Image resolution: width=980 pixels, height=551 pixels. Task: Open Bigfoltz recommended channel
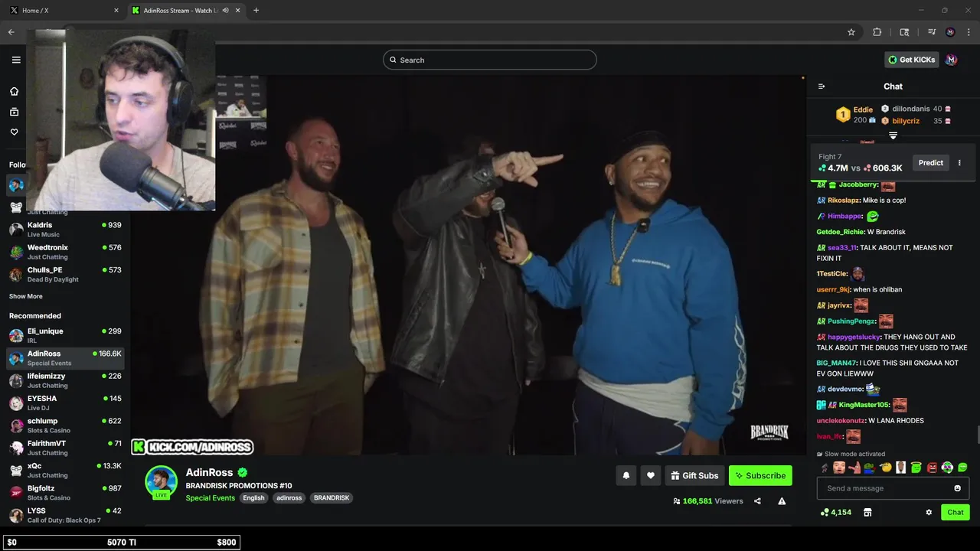[x=66, y=492]
